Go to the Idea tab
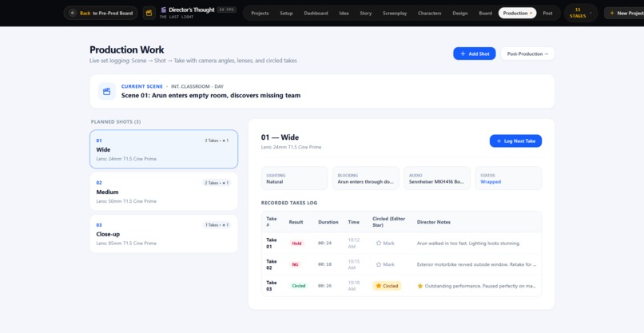 pyautogui.click(x=344, y=13)
